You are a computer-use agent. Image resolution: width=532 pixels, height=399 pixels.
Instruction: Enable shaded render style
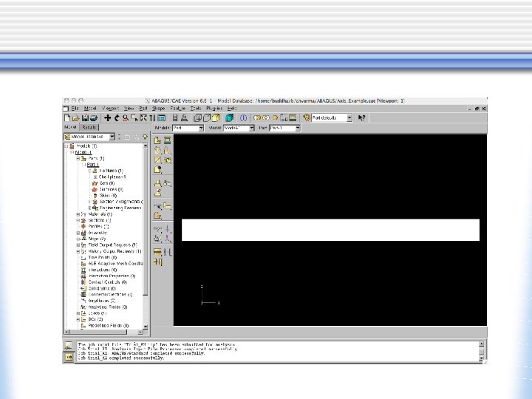pyautogui.click(x=216, y=117)
